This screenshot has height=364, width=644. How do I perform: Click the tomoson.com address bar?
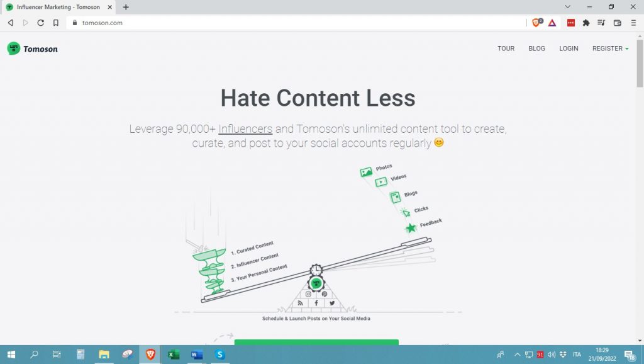283,23
